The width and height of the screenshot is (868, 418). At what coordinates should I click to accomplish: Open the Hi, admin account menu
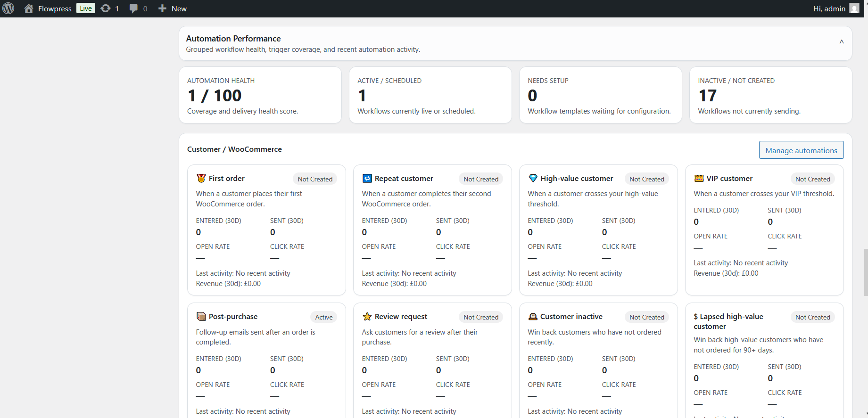(x=835, y=8)
